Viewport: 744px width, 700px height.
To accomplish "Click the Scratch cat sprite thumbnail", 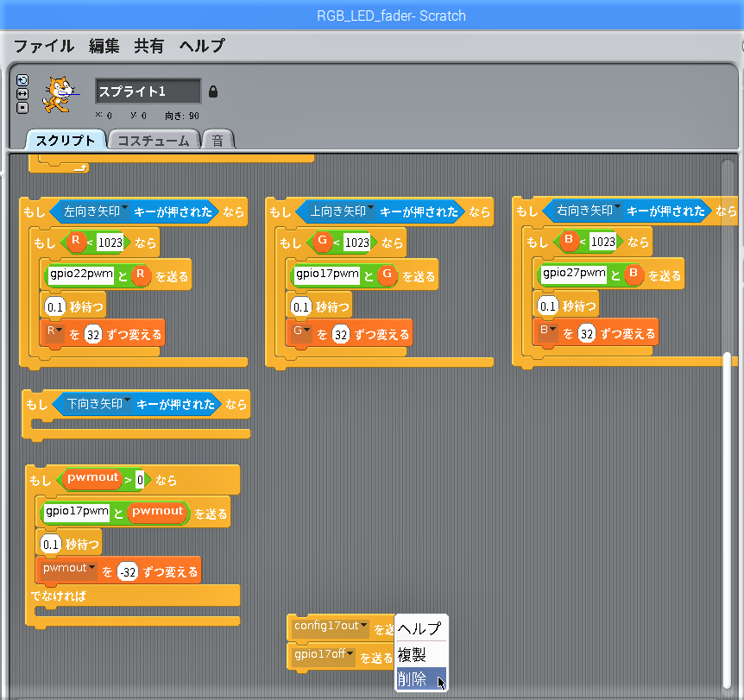I will point(59,95).
